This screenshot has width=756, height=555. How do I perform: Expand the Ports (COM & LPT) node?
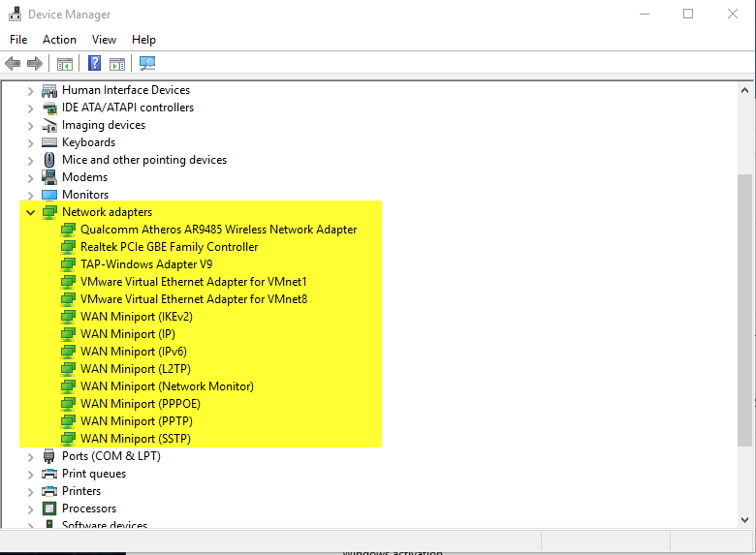coord(30,457)
